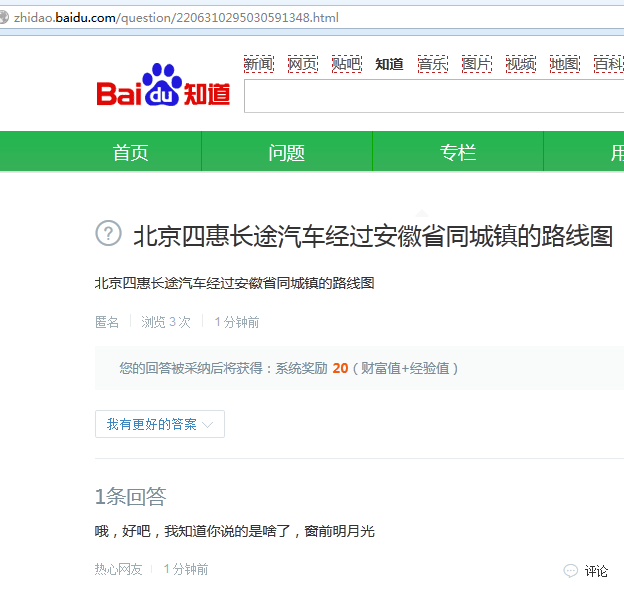This screenshot has height=595, width=624.
Task: Click the browser address bar URL
Action: [x=176, y=18]
